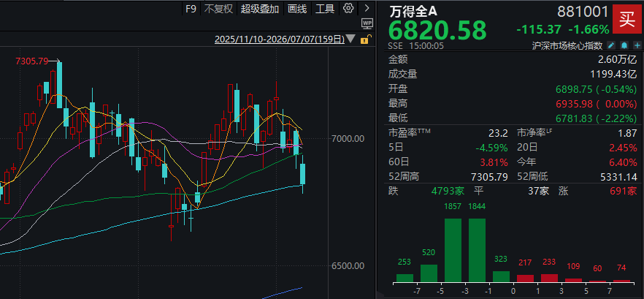Click the 沪深市场核心指数 label

tap(567, 45)
